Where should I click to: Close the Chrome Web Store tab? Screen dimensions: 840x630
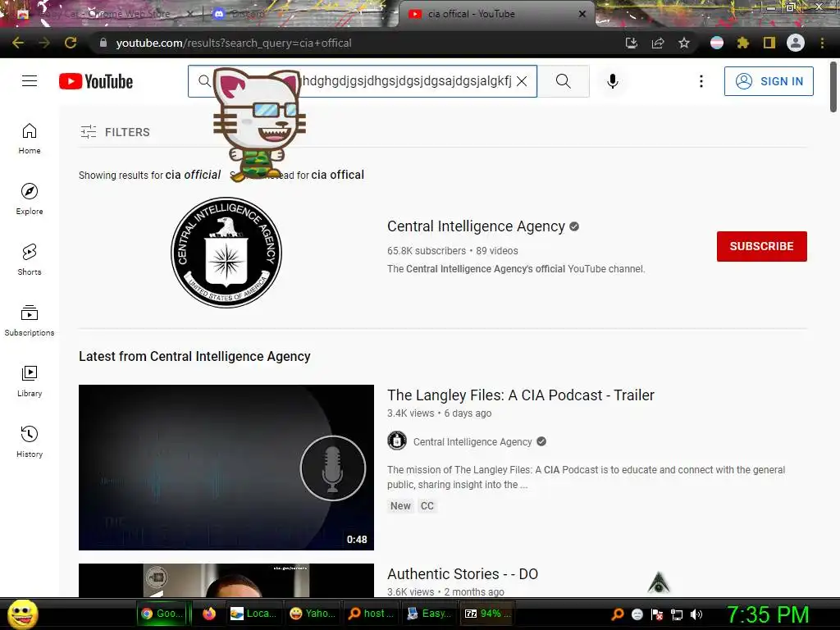click(x=189, y=14)
